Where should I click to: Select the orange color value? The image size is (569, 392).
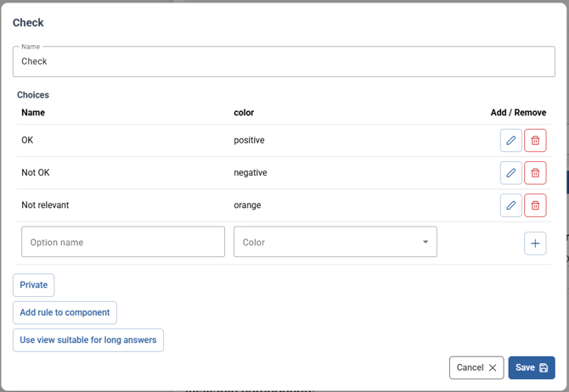pyautogui.click(x=247, y=205)
